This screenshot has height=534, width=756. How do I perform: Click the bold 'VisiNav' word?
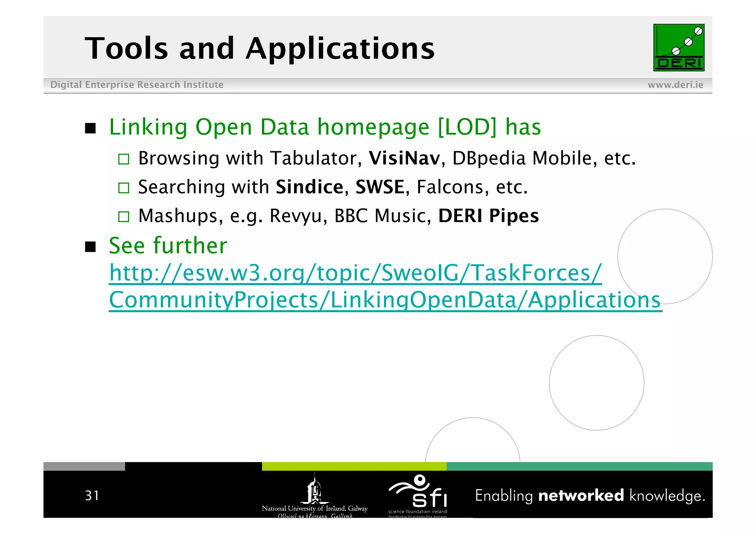[x=405, y=158]
